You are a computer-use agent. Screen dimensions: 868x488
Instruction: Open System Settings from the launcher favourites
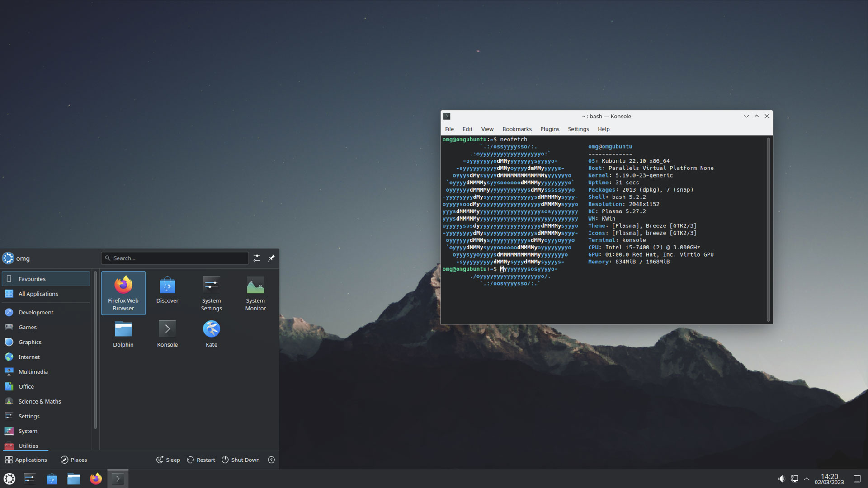pos(211,293)
